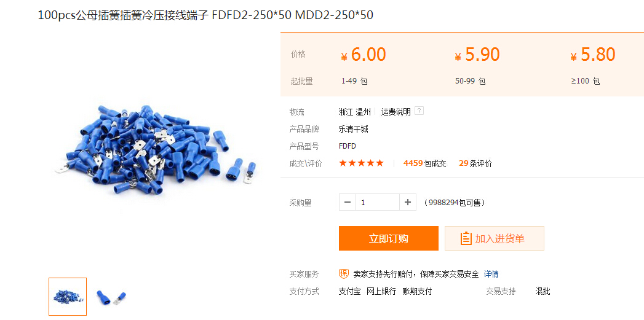Increase quantity with the plus button
This screenshot has height=320, width=644.
click(407, 202)
